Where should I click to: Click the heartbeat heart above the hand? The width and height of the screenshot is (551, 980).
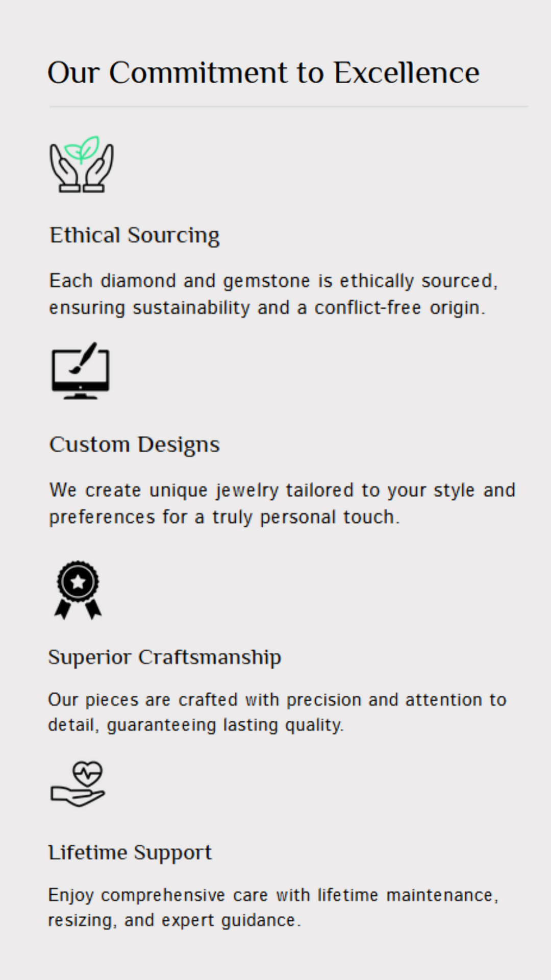coord(87,774)
